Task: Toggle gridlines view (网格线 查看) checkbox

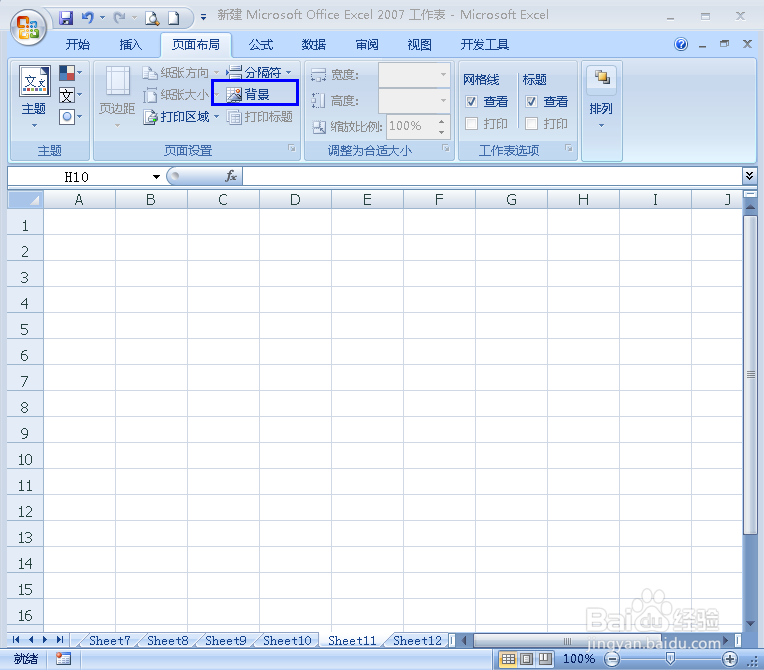Action: 471,101
